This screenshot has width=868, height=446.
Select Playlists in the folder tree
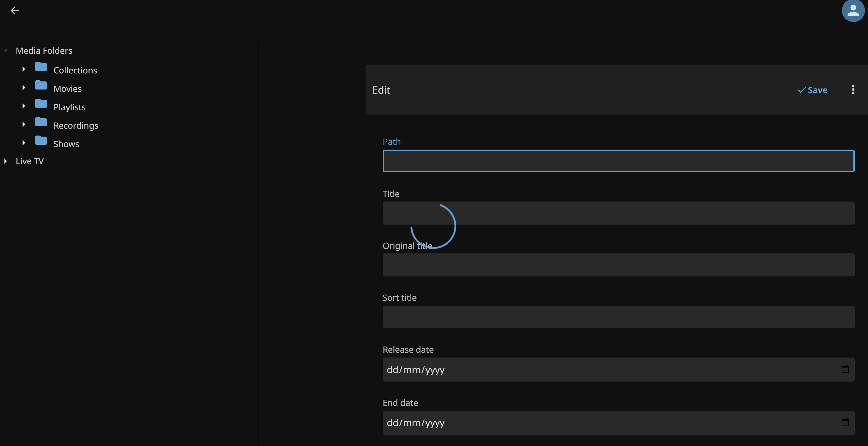69,107
